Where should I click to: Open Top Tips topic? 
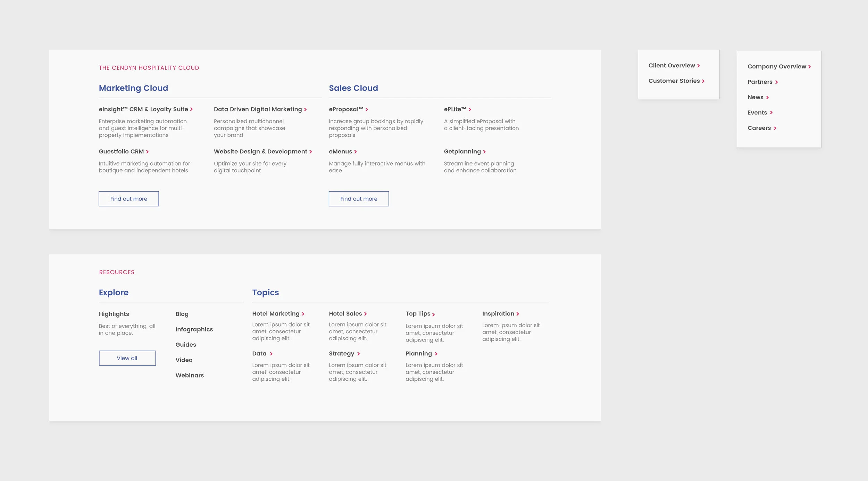tap(420, 314)
